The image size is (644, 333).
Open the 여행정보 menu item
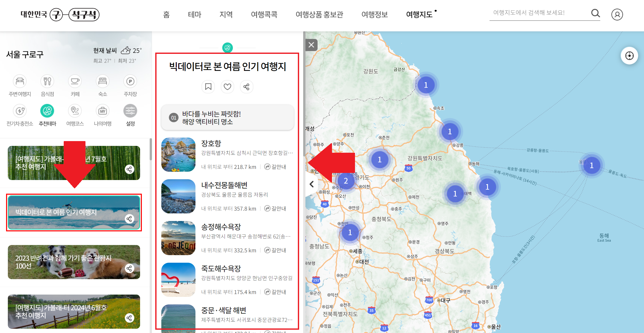pyautogui.click(x=375, y=14)
